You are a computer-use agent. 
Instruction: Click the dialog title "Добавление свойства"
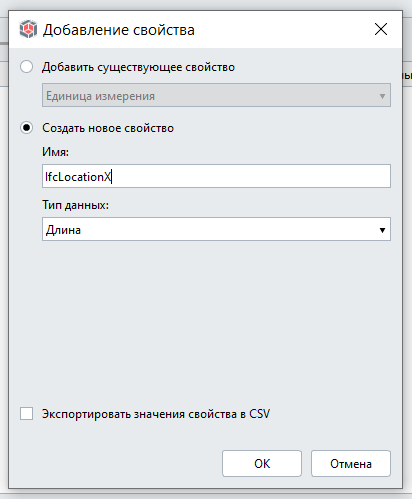(119, 30)
